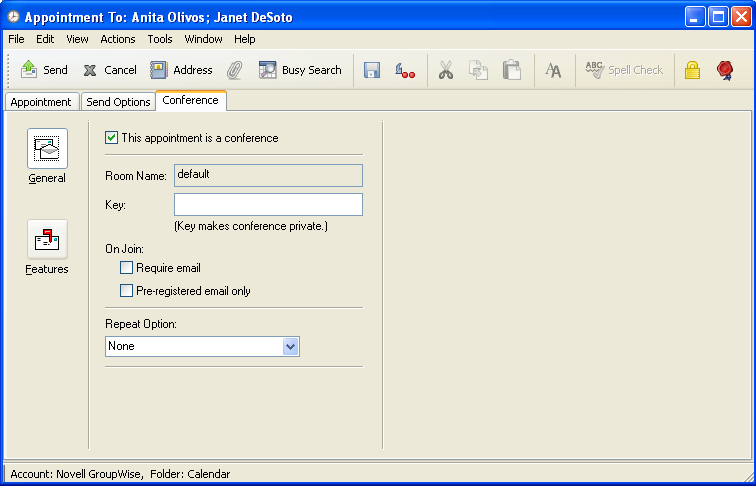
Task: Select the Conference tab
Action: (190, 100)
